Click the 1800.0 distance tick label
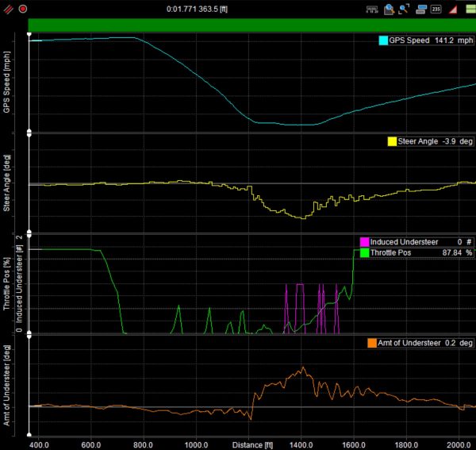 [x=406, y=445]
